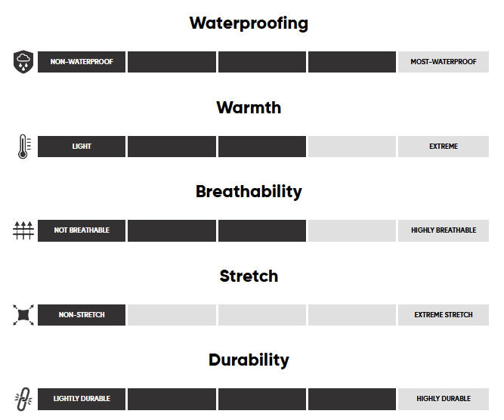Click the durability chain link icon
This screenshot has height=420, width=504.
(x=23, y=399)
